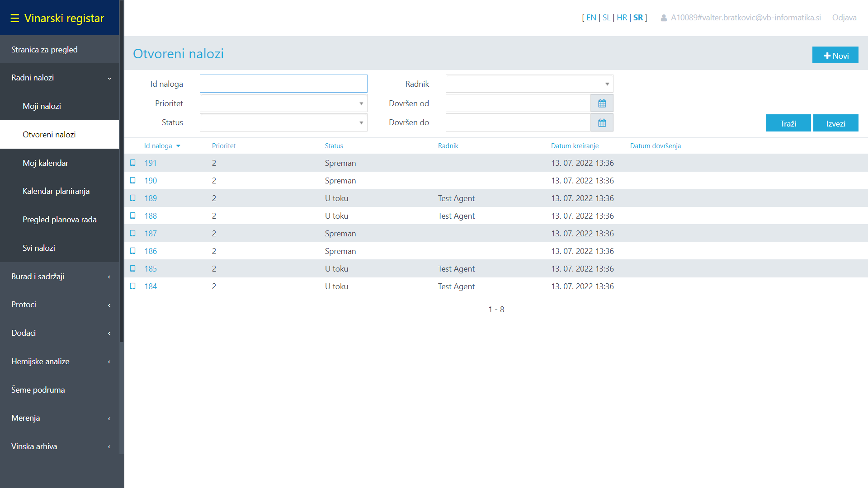Expand the Burad i sadržaji menu
The image size is (868, 488).
[x=59, y=277]
